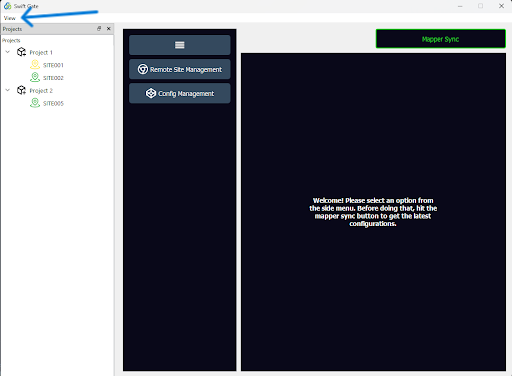The width and height of the screenshot is (512, 376).
Task: Toggle the hamburger side menu button
Action: coord(180,45)
